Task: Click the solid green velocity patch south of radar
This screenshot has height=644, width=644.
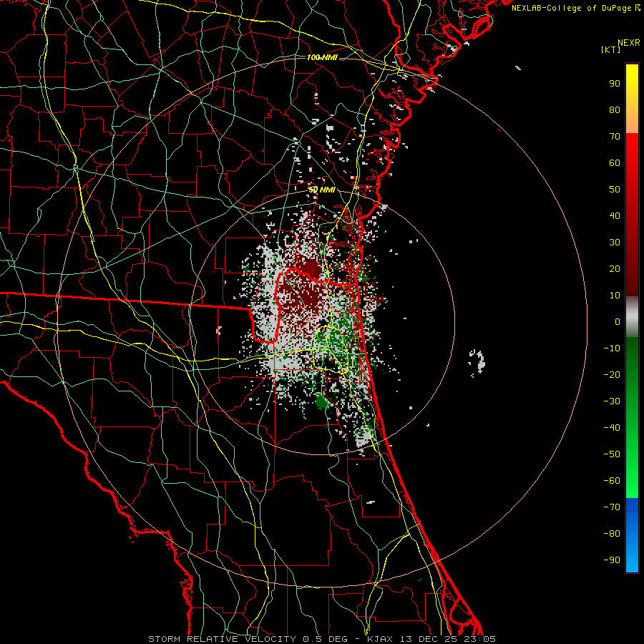Action: [321, 402]
